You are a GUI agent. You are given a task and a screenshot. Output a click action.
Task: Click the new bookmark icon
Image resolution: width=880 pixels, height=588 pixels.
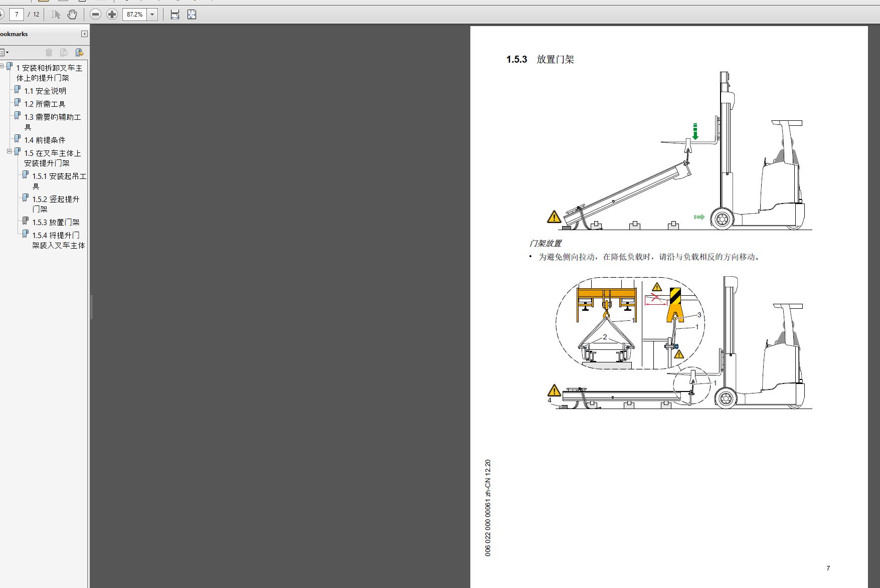(x=64, y=53)
